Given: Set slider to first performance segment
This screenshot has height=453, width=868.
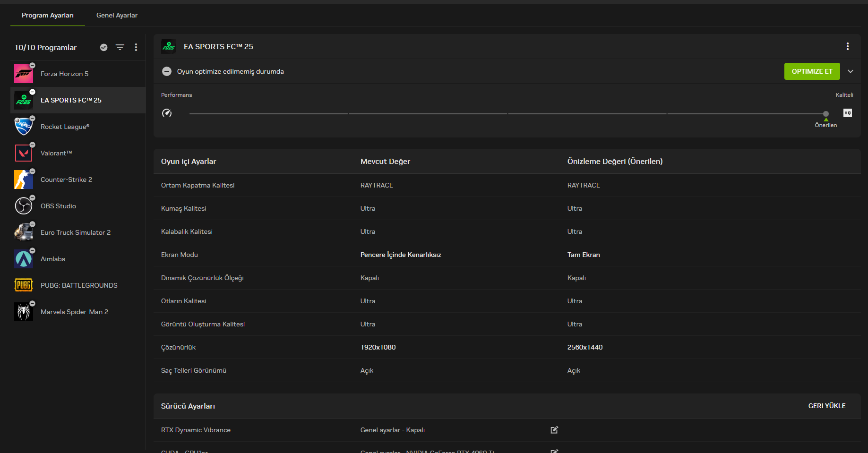Looking at the screenshot, I should point(268,114).
